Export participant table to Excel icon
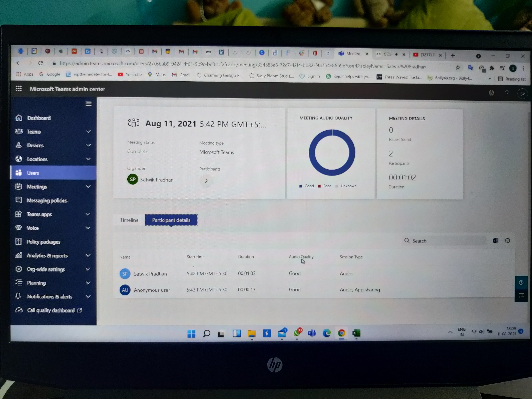The width and height of the screenshot is (532, 399). click(x=495, y=240)
